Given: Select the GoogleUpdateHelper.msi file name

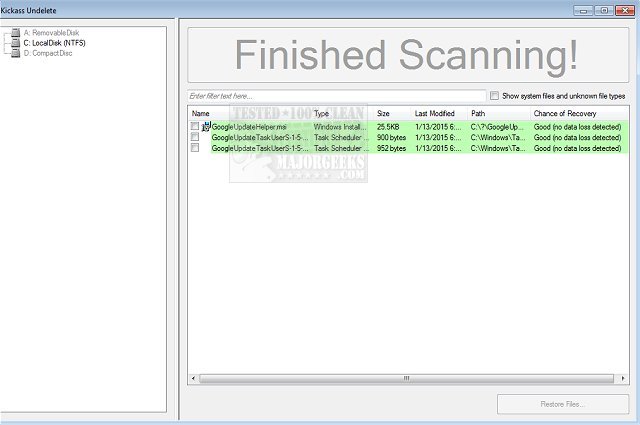Looking at the screenshot, I should [x=249, y=127].
